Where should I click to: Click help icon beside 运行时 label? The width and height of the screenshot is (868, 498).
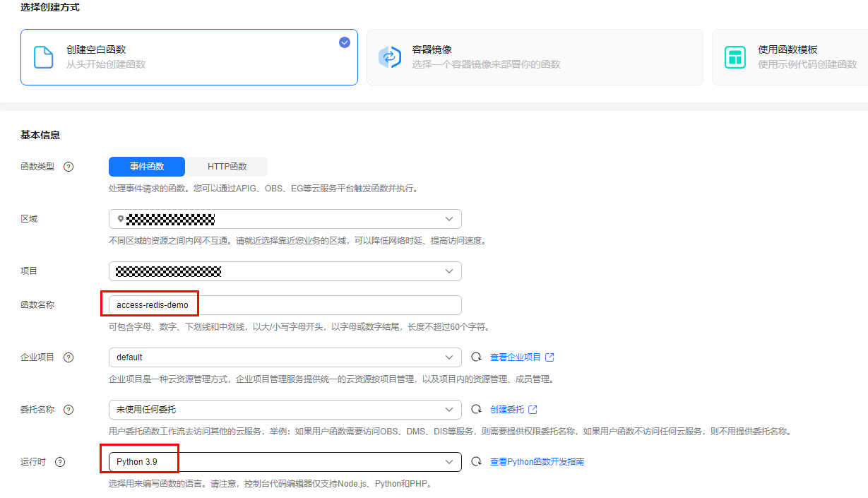tap(60, 462)
